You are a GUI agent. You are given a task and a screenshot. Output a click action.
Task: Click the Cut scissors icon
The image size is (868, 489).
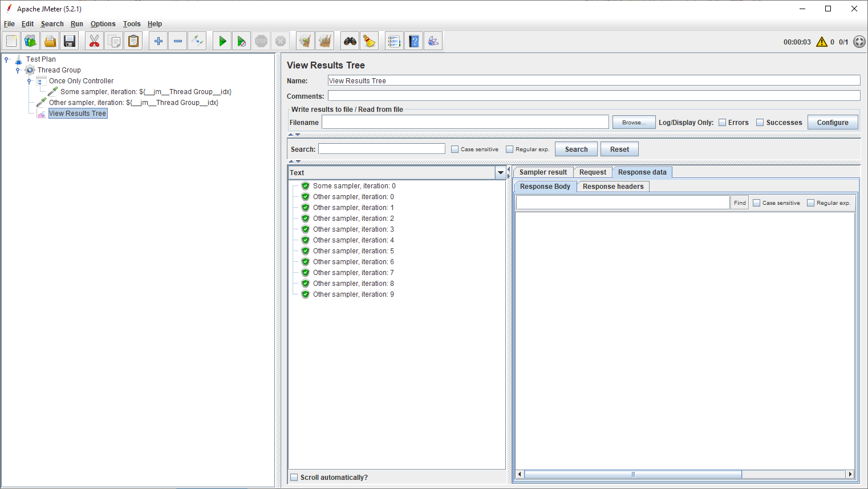(x=95, y=41)
